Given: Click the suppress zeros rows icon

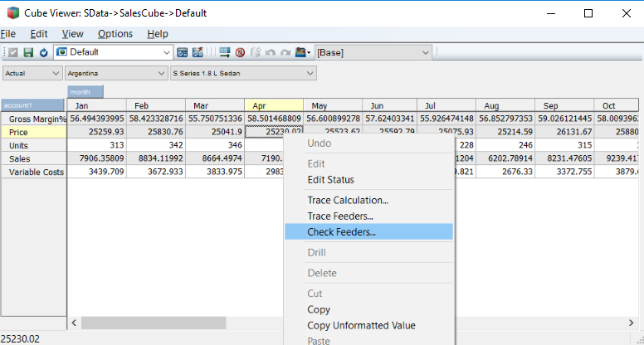Looking at the screenshot, I should (225, 52).
